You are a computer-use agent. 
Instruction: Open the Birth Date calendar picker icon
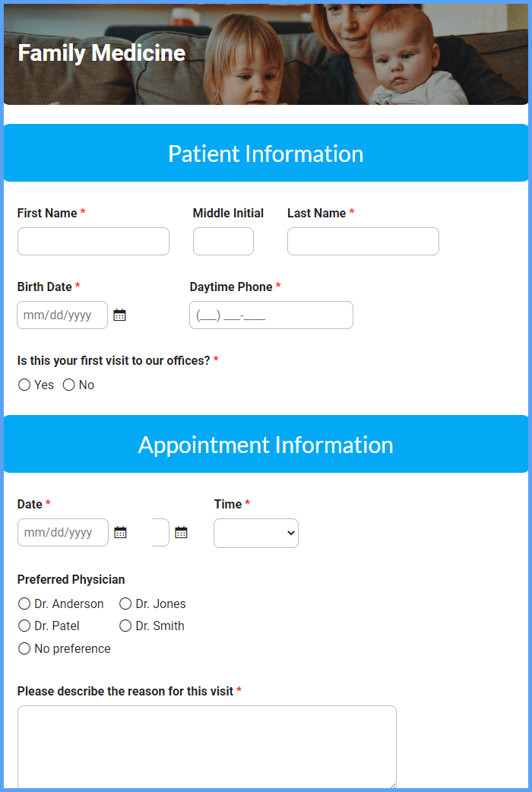click(x=119, y=315)
